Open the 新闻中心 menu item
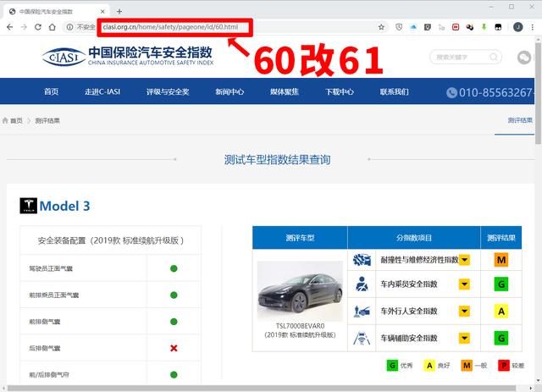This screenshot has height=392, width=542. (x=230, y=91)
